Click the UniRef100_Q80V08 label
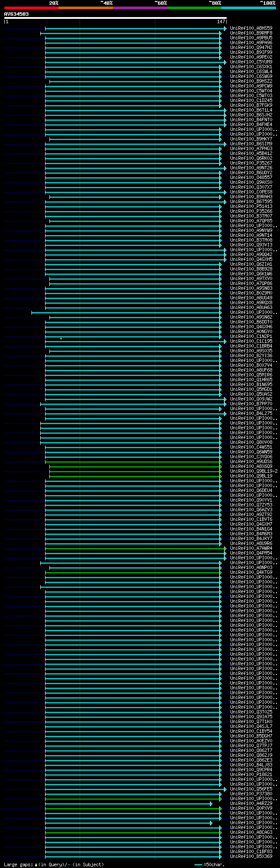Viewport: 280px width, 868px height. [x=251, y=443]
